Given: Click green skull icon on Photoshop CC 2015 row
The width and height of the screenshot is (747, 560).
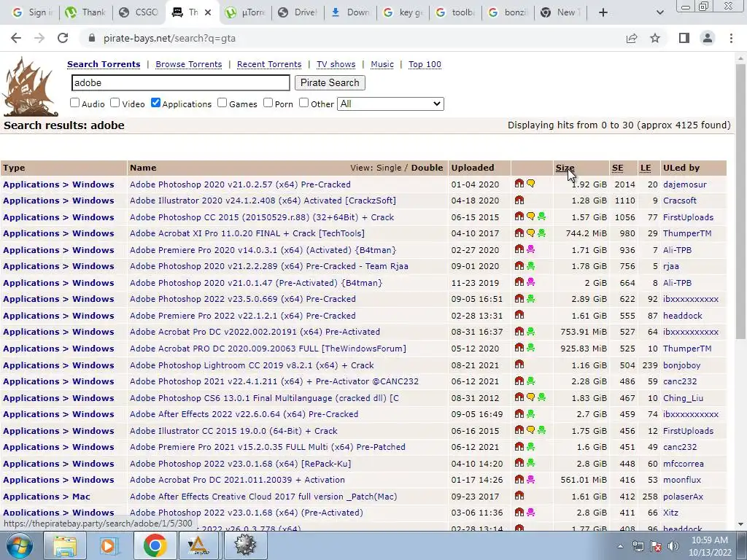Looking at the screenshot, I should (x=542, y=217).
